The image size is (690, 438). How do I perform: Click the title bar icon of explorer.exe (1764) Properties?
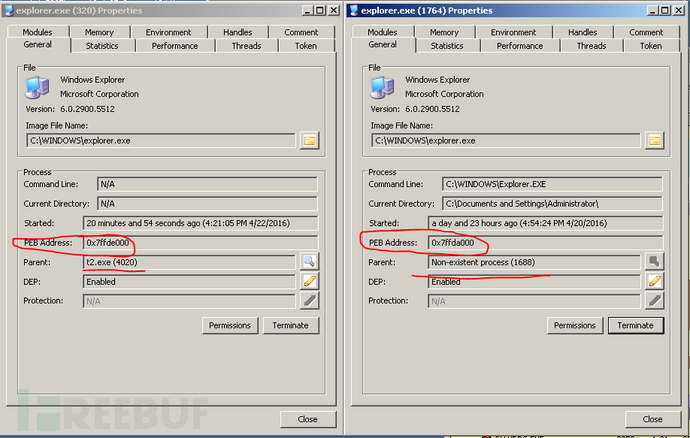pyautogui.click(x=354, y=11)
